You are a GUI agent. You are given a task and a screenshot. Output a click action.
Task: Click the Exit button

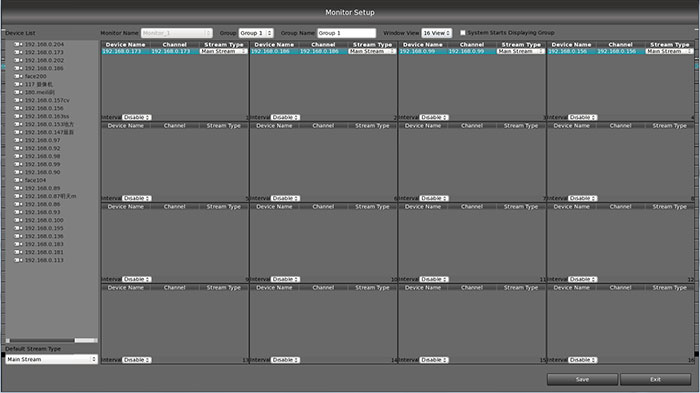coord(655,380)
